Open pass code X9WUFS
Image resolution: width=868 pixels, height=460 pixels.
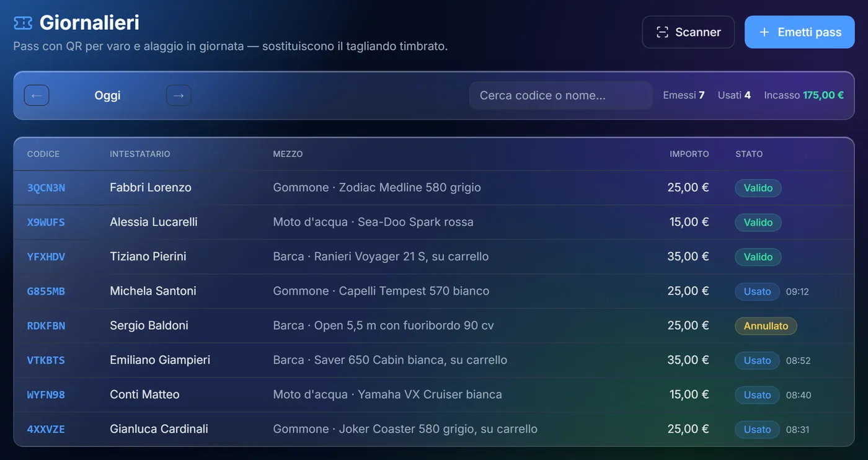pyautogui.click(x=46, y=222)
